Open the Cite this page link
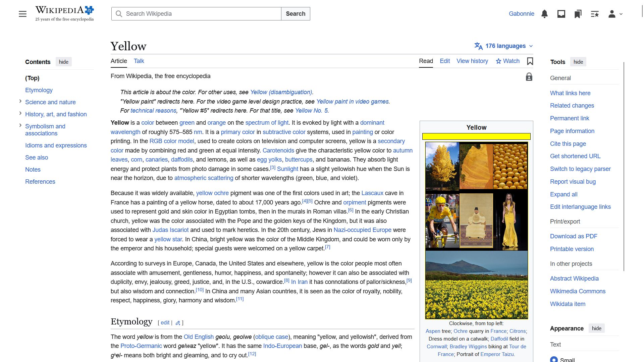This screenshot has height=362, width=644. pyautogui.click(x=568, y=144)
